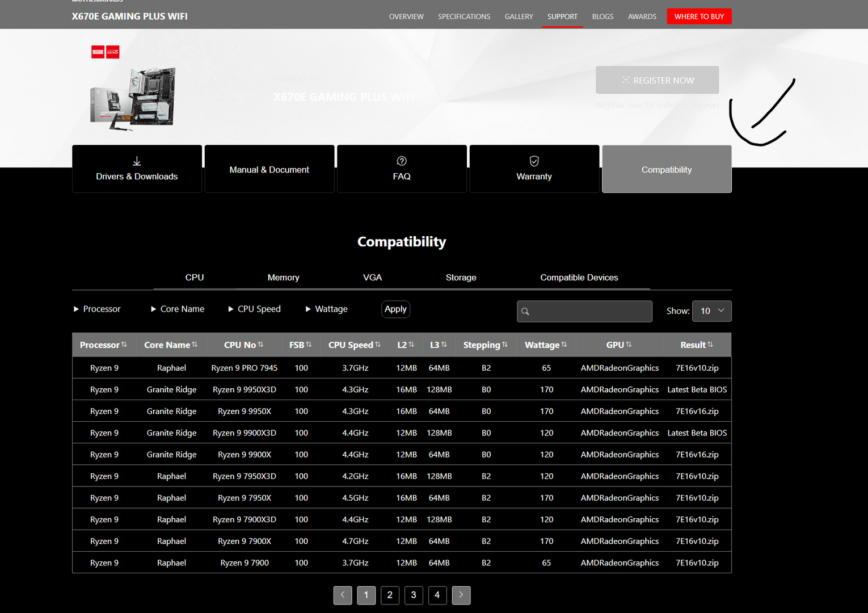This screenshot has height=613, width=868.
Task: Expand the Processor filter
Action: click(x=97, y=309)
